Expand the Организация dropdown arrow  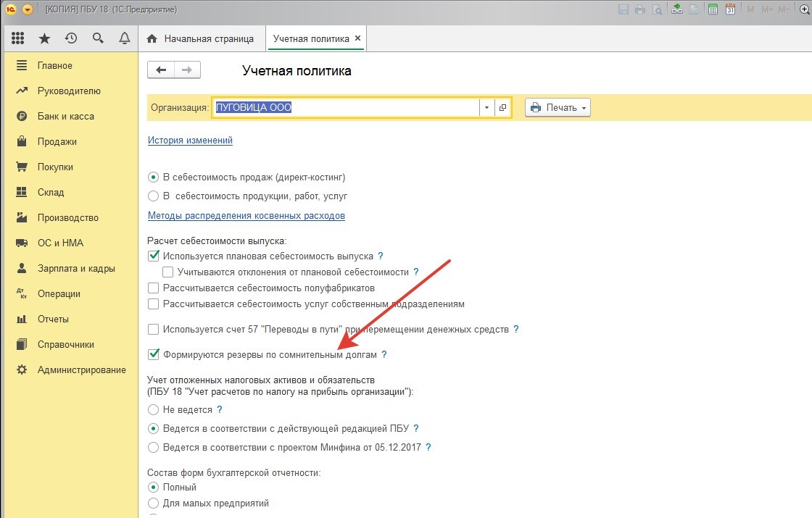(486, 108)
